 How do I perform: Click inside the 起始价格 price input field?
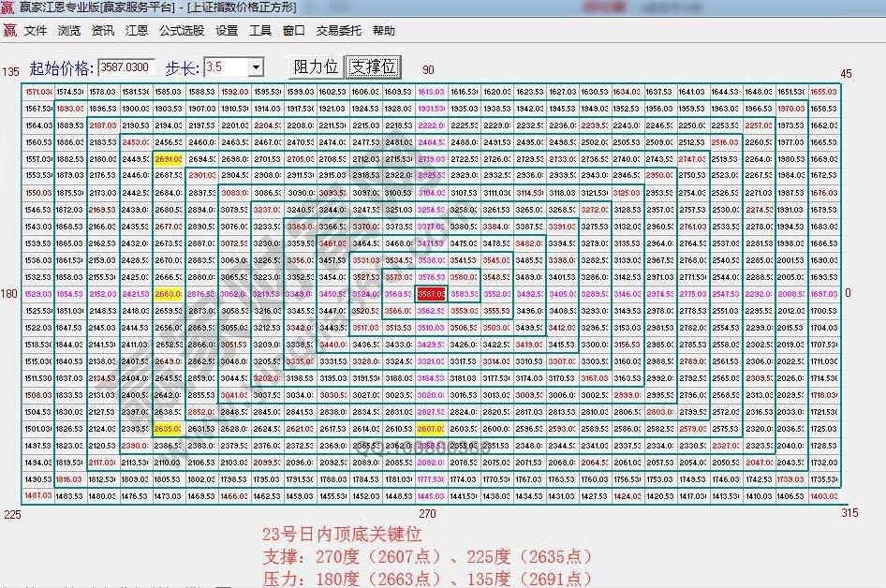pyautogui.click(x=125, y=66)
